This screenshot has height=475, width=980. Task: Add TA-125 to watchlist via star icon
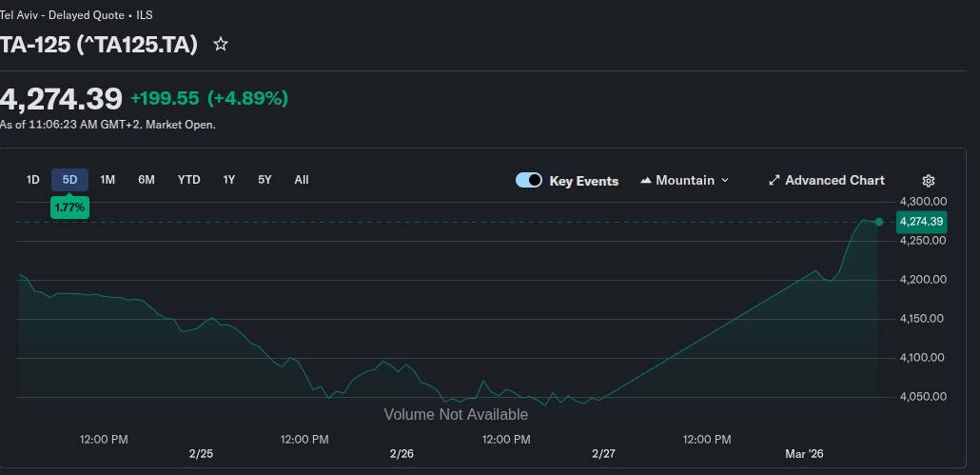pyautogui.click(x=220, y=45)
